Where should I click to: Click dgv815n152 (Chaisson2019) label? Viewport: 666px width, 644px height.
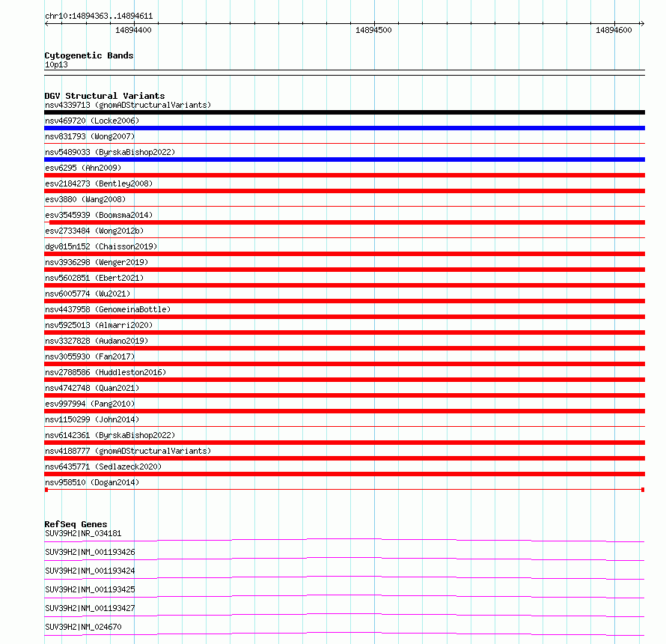tap(101, 246)
